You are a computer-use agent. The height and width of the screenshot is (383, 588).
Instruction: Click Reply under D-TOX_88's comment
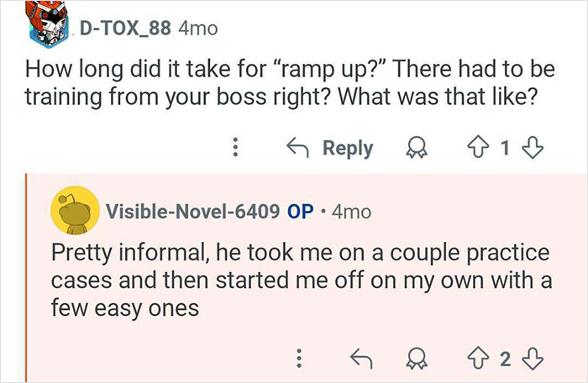point(334,148)
